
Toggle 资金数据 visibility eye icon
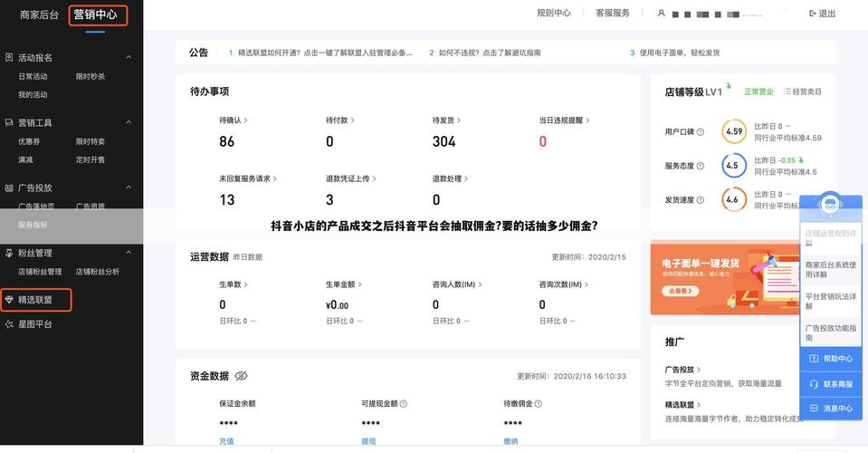[241, 376]
